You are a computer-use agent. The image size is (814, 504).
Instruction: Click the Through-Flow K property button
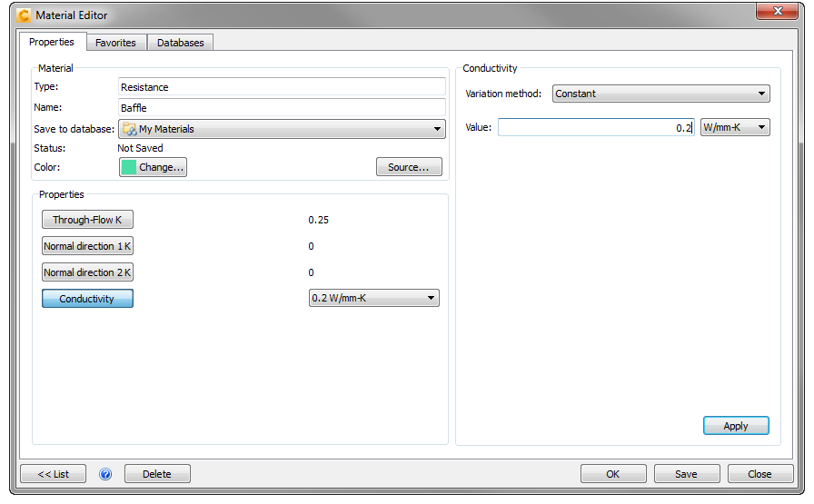(87, 220)
